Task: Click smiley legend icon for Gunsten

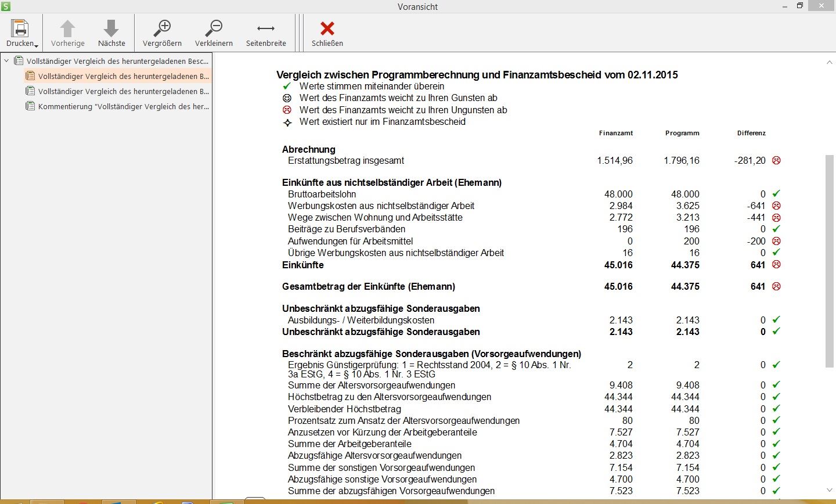Action: (287, 98)
